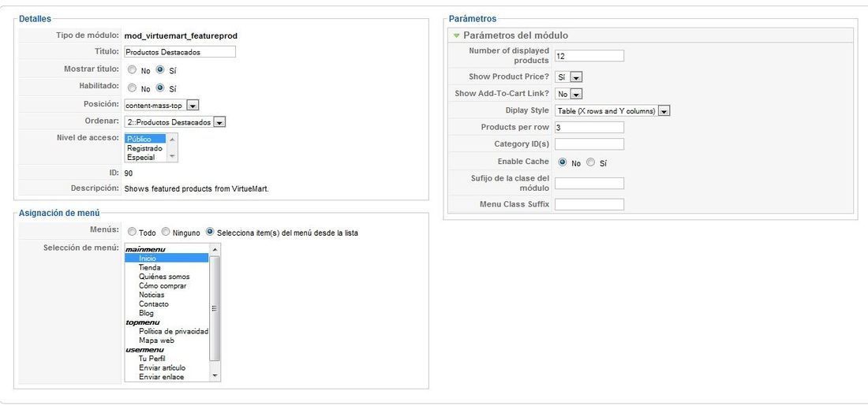Click scroll-down arrow of menu selection list
Image resolution: width=868 pixels, height=406 pixels.
point(215,376)
